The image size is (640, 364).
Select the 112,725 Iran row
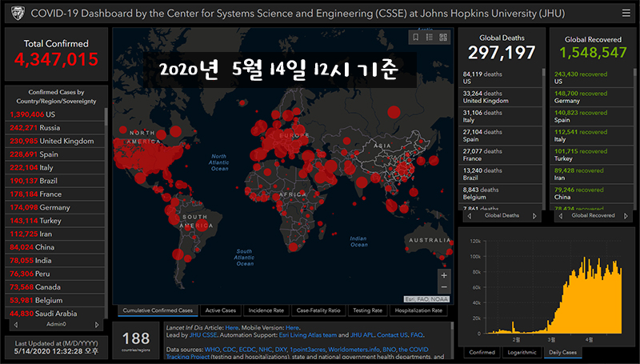click(x=54, y=234)
